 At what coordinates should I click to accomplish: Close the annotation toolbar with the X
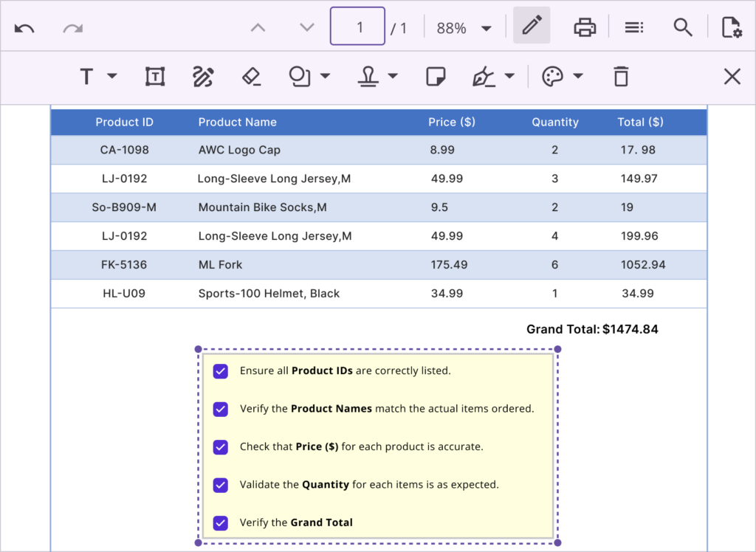732,76
